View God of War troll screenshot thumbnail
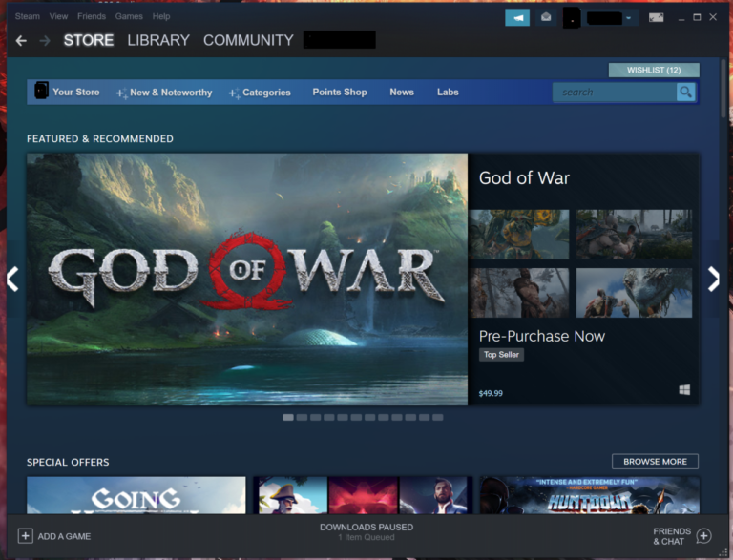Image resolution: width=733 pixels, height=560 pixels. [x=519, y=234]
